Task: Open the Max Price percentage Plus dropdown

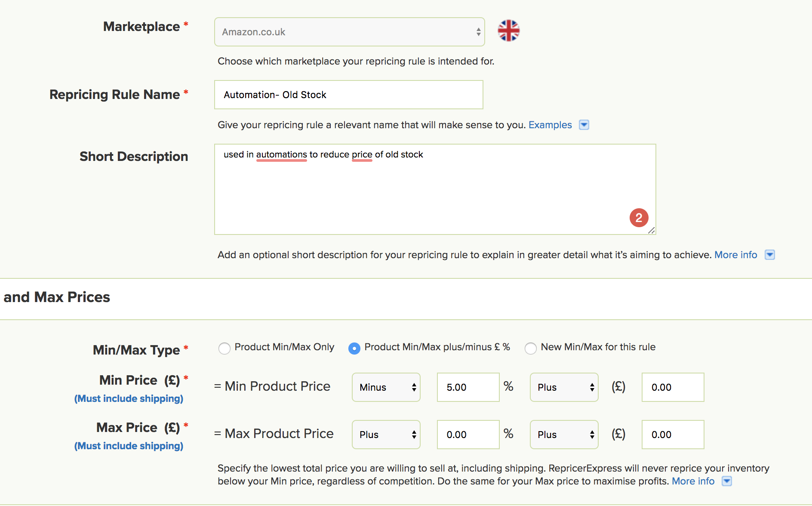Action: [386, 435]
